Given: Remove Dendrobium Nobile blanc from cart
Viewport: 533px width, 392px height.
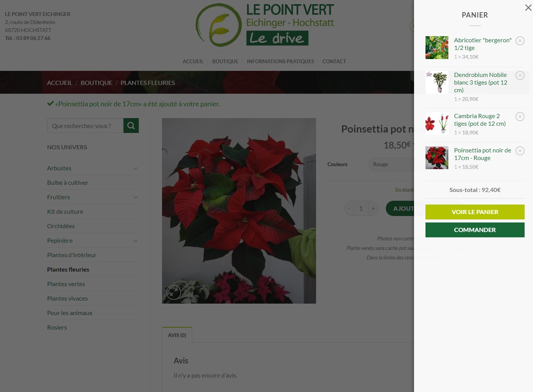Looking at the screenshot, I should point(520,75).
